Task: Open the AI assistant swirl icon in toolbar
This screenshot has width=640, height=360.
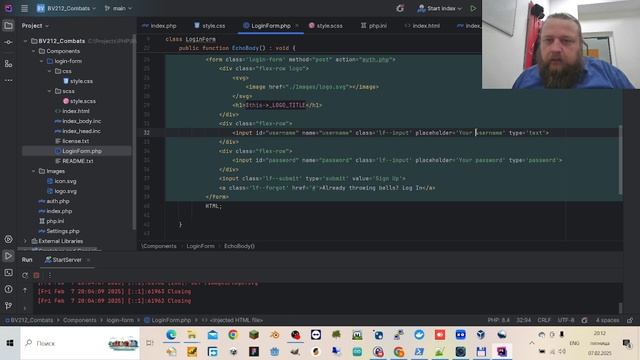Action: point(400,8)
